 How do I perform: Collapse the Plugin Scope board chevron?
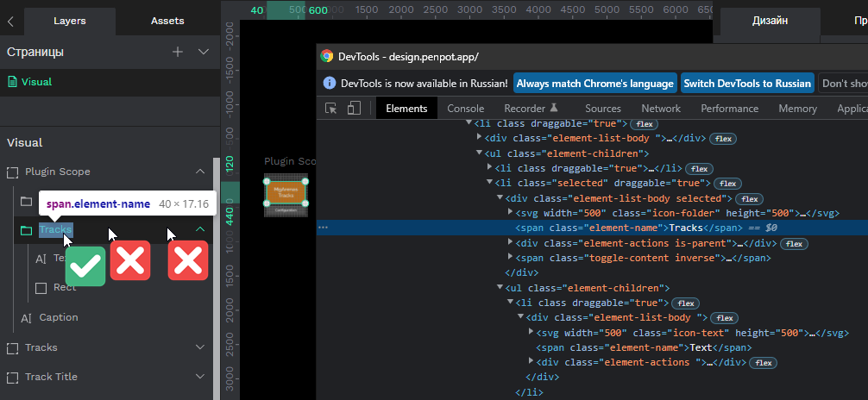pyautogui.click(x=200, y=172)
